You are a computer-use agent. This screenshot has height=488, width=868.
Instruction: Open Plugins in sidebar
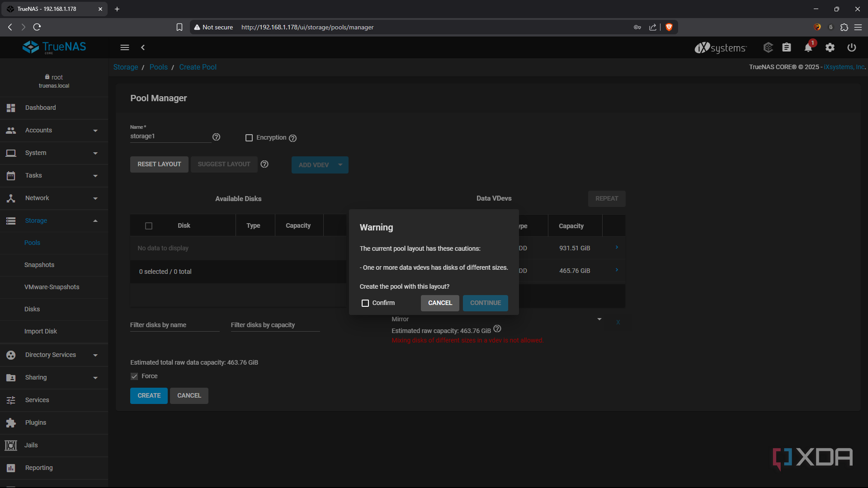(54, 423)
